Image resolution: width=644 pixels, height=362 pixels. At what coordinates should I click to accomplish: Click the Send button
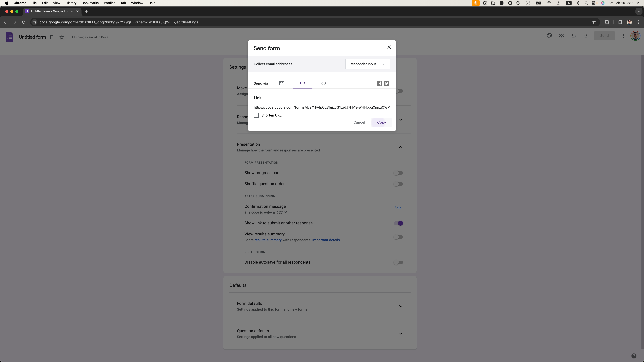pos(604,36)
